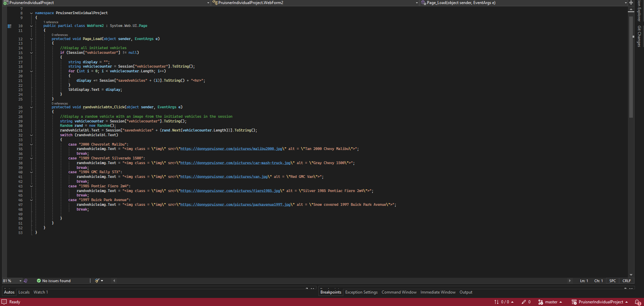Open the master branch selector

[550, 302]
